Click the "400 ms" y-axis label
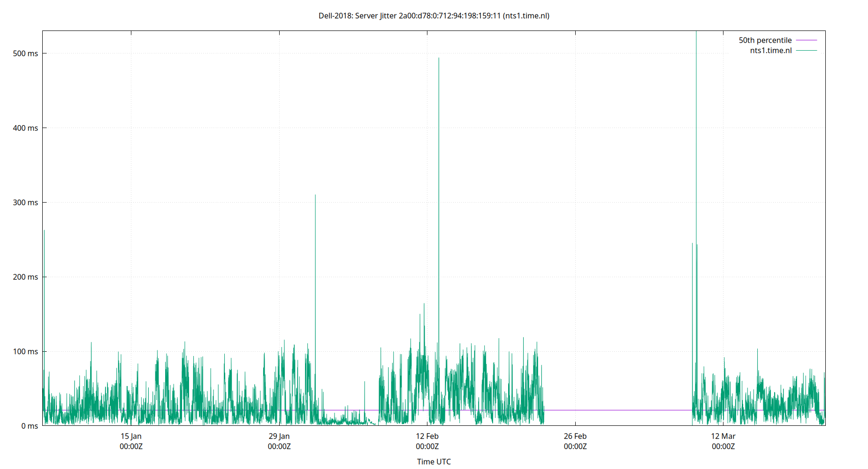 point(26,128)
